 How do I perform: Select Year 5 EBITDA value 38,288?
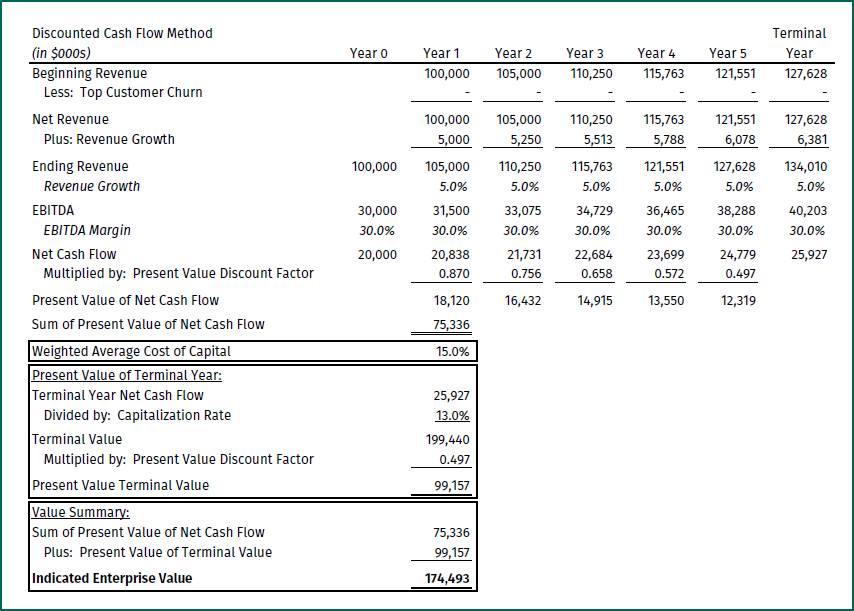coord(737,211)
